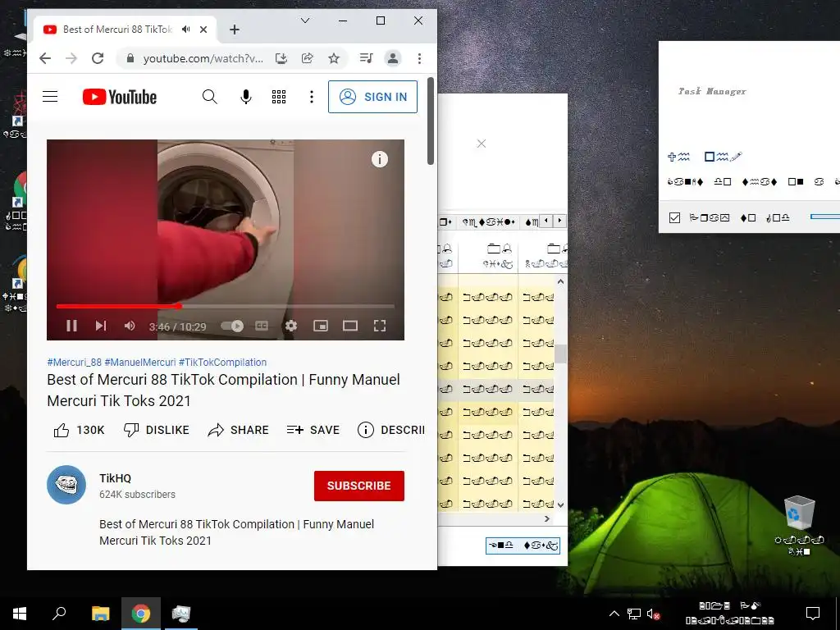The height and width of the screenshot is (630, 840).
Task: Click SAVE to playlist
Action: tap(313, 430)
